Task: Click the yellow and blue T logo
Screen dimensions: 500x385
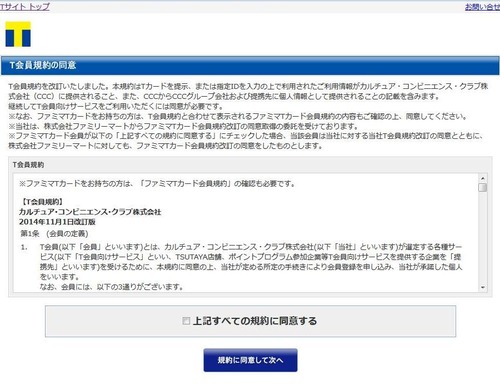Action: (18, 34)
